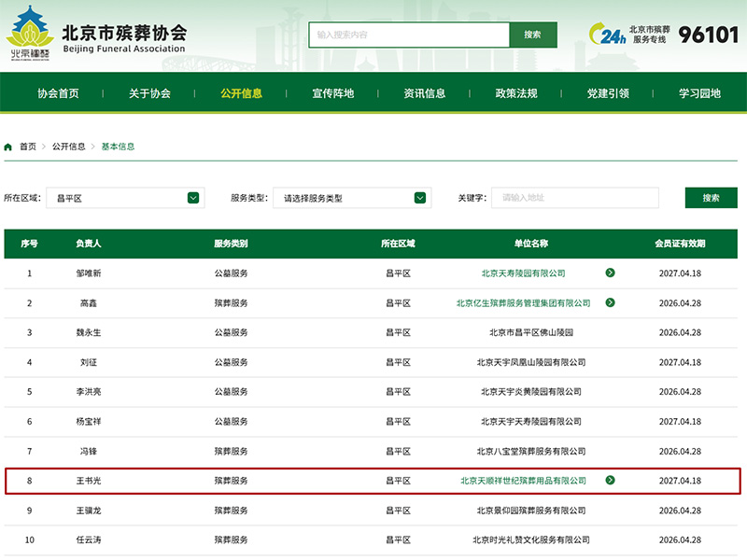Focus the 关键字 address input field
This screenshot has width=747, height=560.
(575, 198)
